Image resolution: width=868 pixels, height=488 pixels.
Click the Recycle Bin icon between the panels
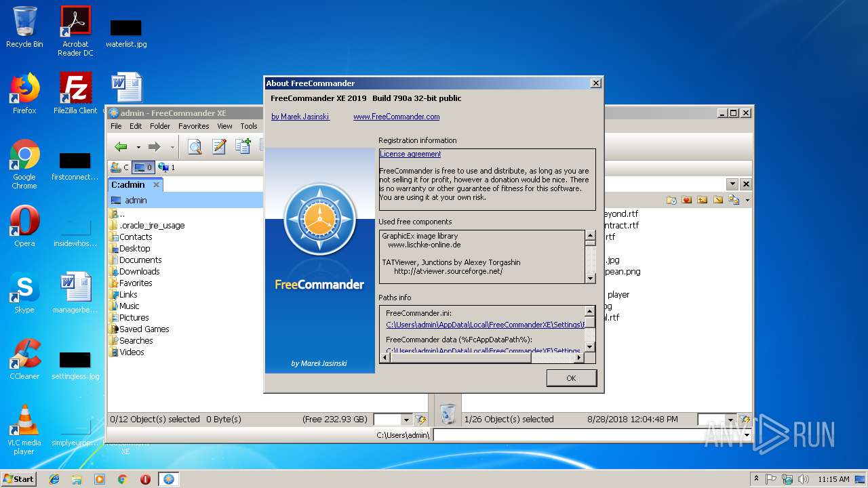click(448, 413)
